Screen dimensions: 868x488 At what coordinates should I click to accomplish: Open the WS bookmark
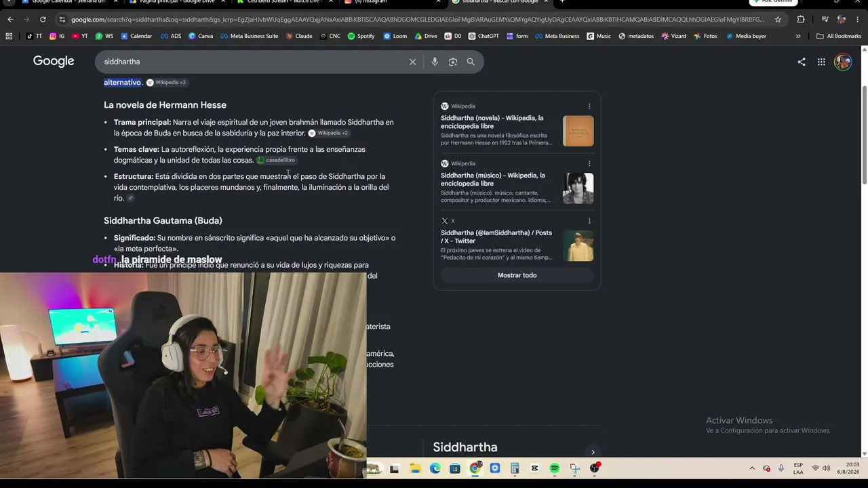(104, 36)
